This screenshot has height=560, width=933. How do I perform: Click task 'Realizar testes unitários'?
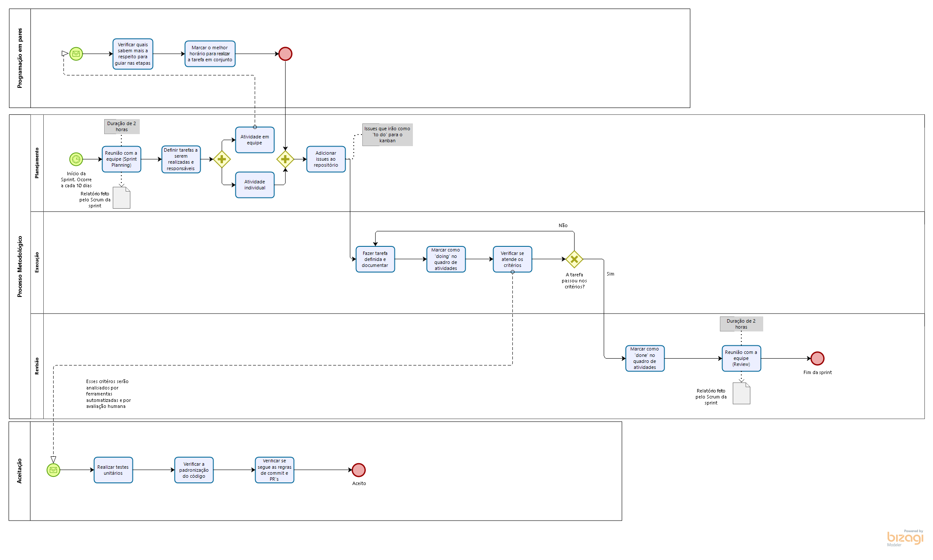point(113,470)
